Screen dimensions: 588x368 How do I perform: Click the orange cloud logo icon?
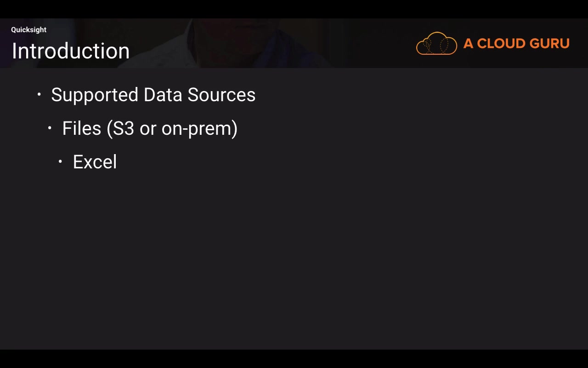point(436,44)
